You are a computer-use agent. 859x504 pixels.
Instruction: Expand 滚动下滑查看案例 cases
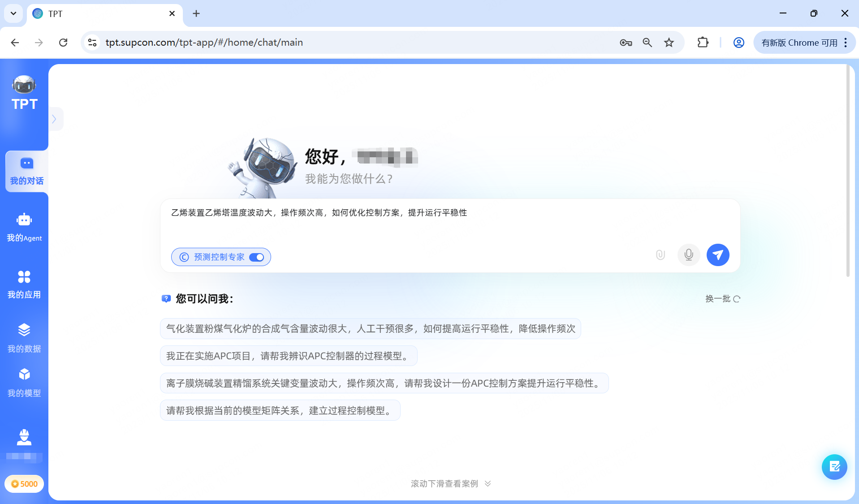pos(450,483)
